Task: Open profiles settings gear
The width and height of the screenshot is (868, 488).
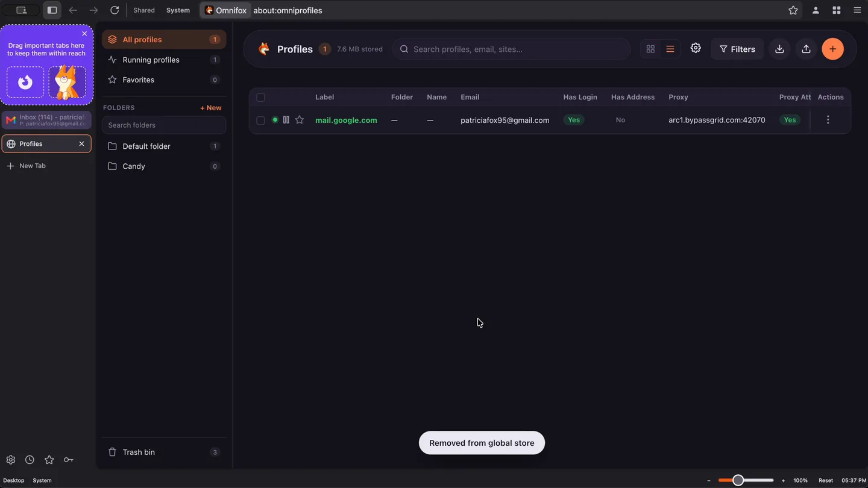Action: [696, 48]
